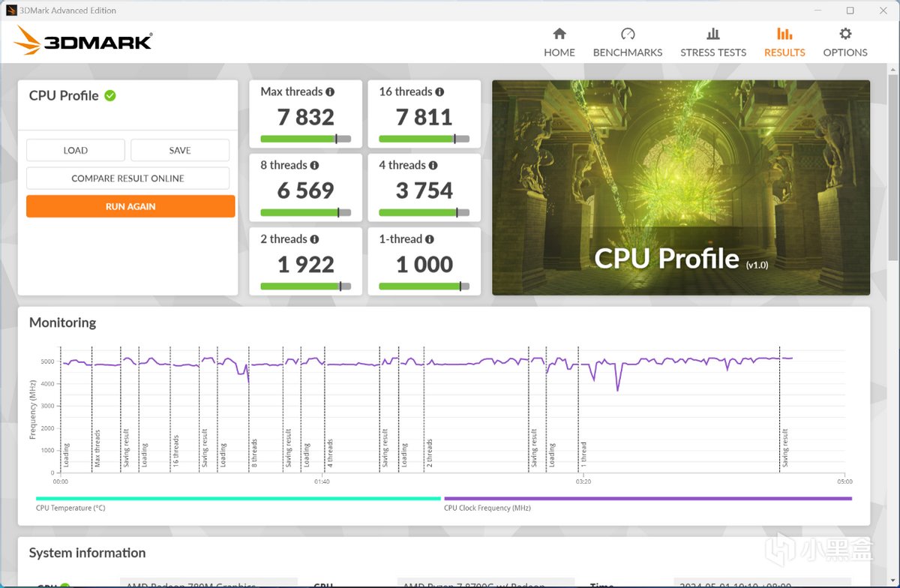Image resolution: width=900 pixels, height=588 pixels.
Task: Click COMPARE RESULT ONLINE button
Action: coord(127,178)
